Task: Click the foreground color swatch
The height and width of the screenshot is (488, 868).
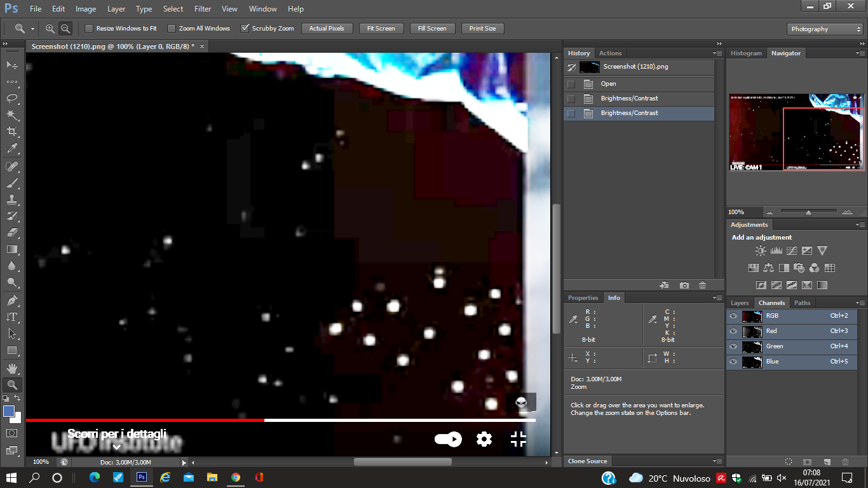Action: [x=9, y=411]
